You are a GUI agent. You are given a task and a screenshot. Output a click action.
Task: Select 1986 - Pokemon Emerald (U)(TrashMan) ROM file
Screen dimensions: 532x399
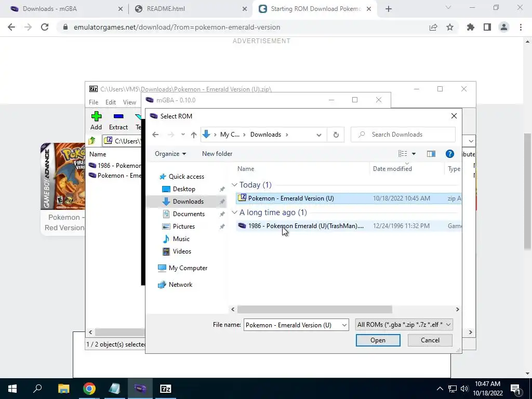(349, 226)
